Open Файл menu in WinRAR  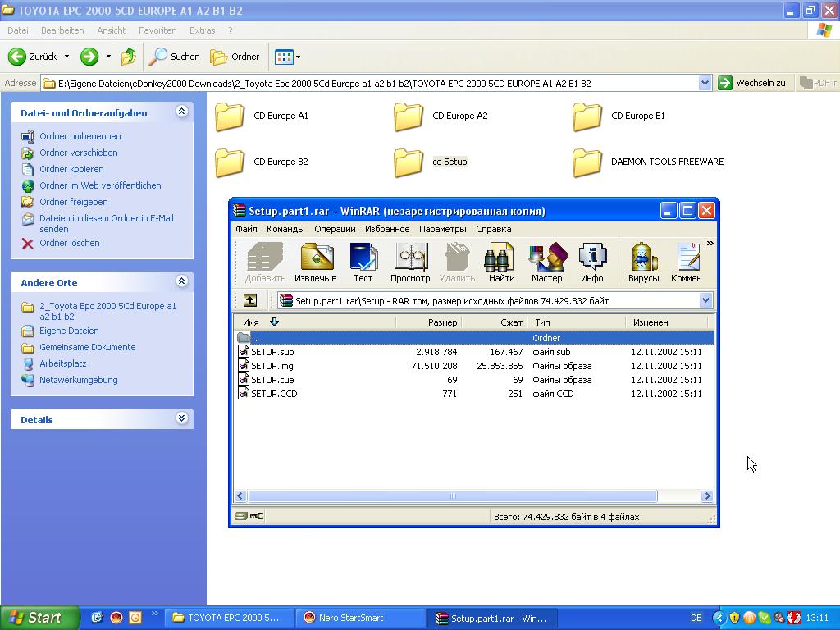click(x=246, y=229)
